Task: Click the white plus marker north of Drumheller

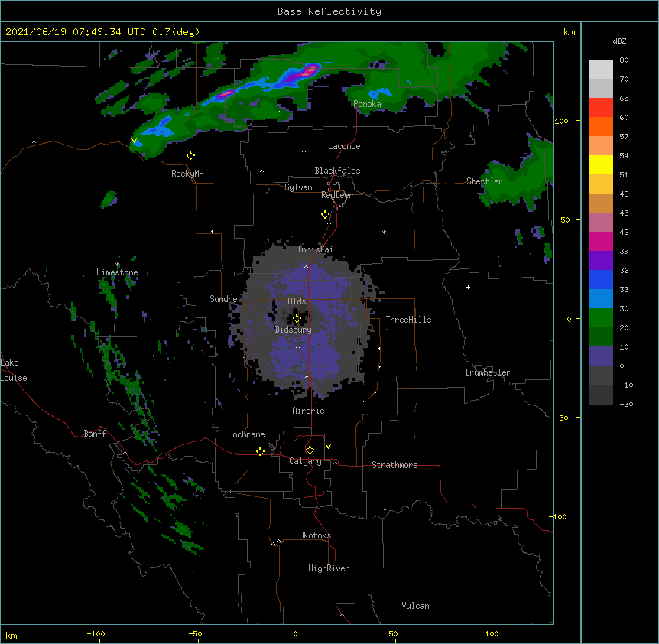Action: coord(468,287)
